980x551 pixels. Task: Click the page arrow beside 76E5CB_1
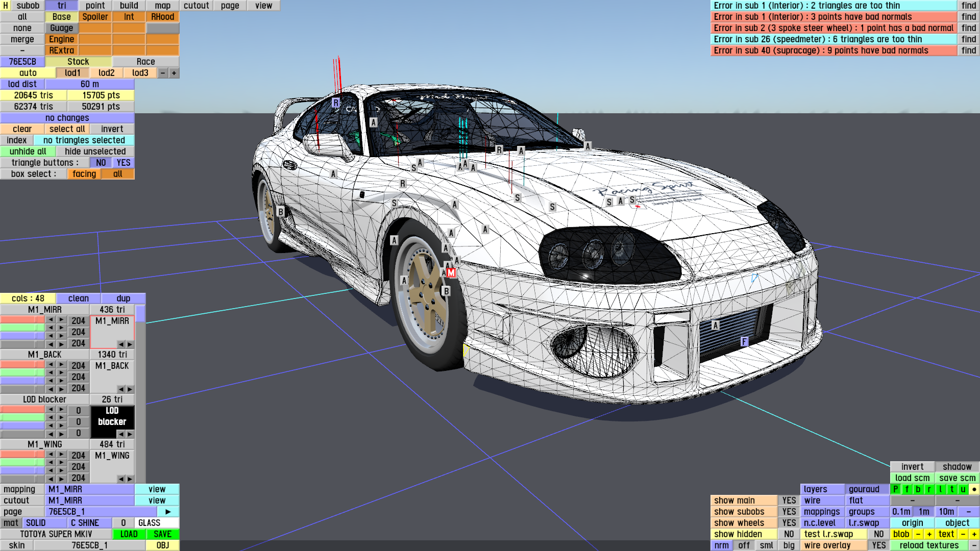[x=168, y=511]
